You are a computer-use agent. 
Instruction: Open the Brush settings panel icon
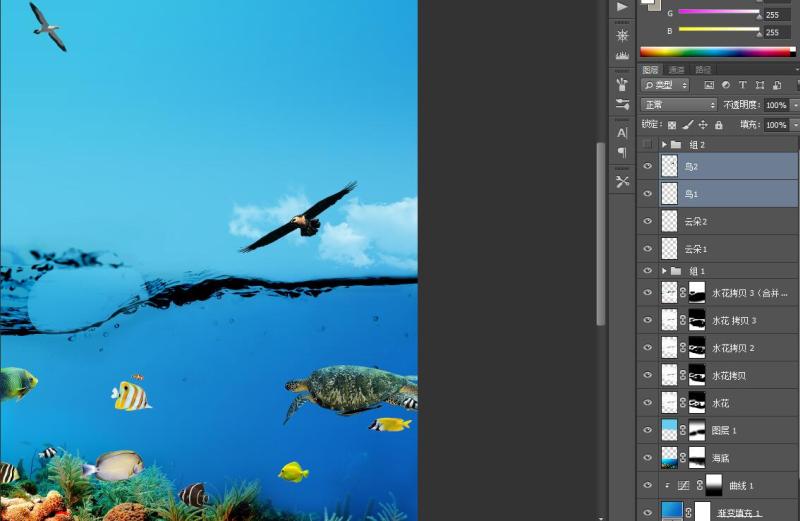tap(622, 104)
